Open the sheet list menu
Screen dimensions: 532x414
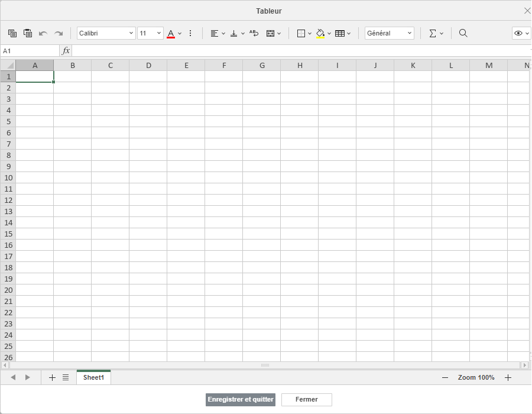[x=65, y=377]
